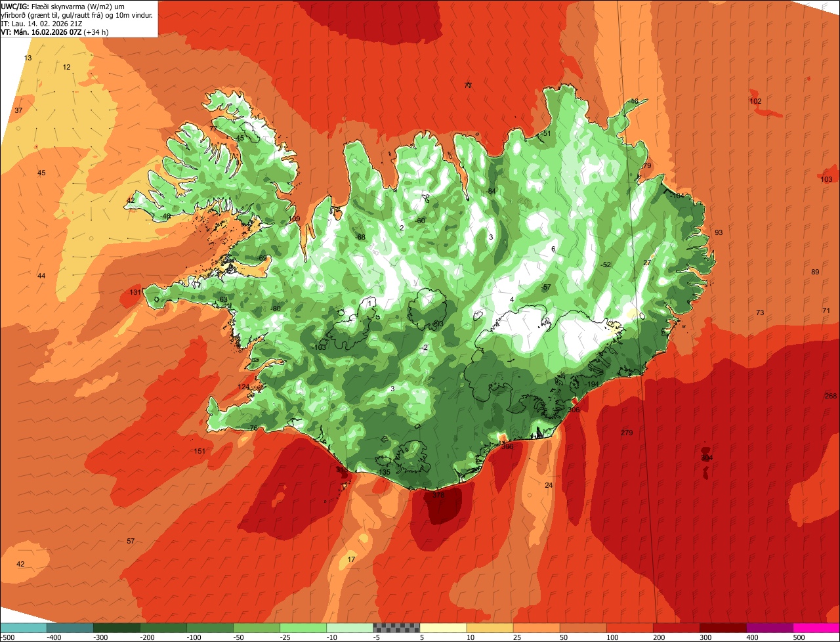Pick the pale green swatch, -10 to -5
The height and width of the screenshot is (642, 840).
coord(350,628)
